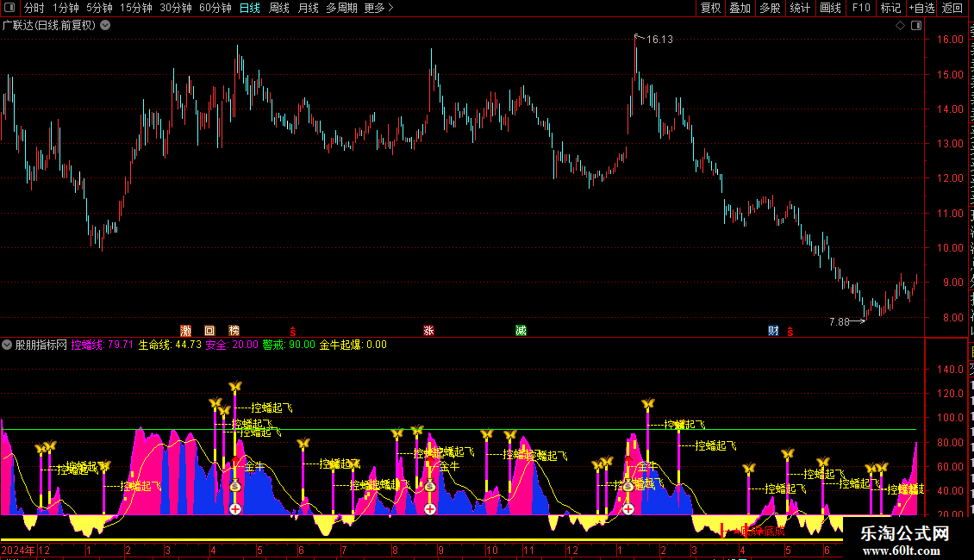
Task: Click the 涨 event marker
Action: (428, 330)
